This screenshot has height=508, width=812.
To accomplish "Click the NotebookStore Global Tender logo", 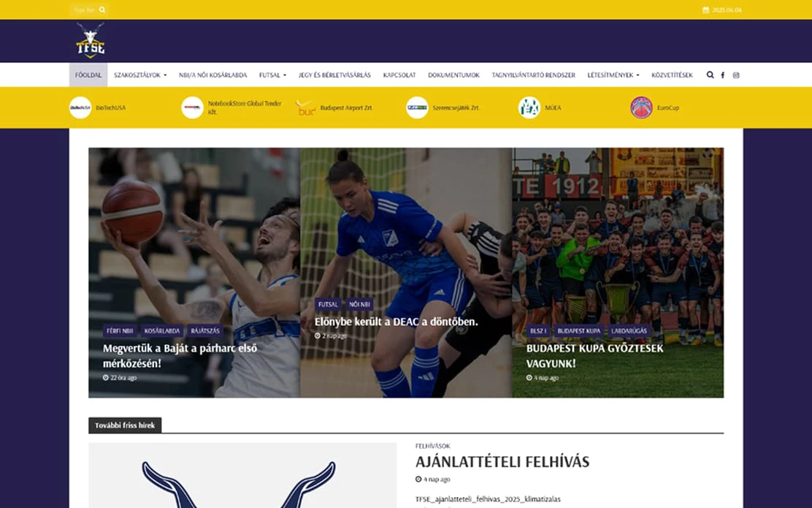I will [193, 108].
